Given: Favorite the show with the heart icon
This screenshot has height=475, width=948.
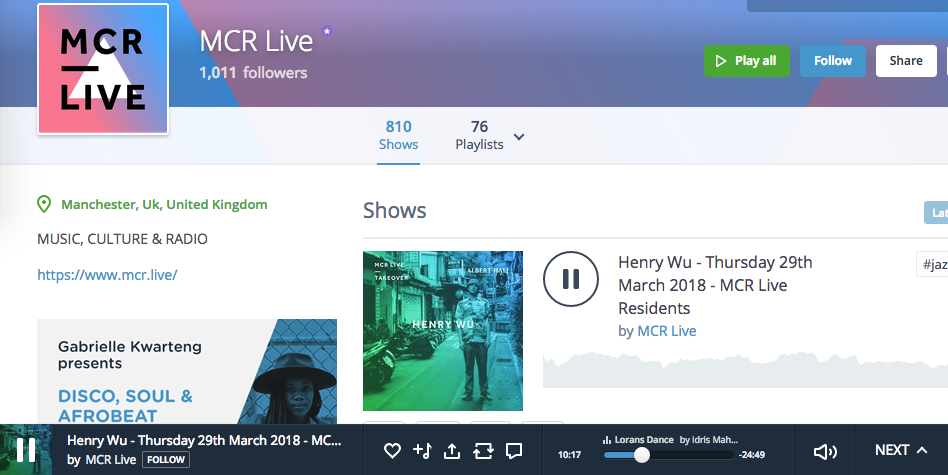Looking at the screenshot, I should tap(393, 451).
